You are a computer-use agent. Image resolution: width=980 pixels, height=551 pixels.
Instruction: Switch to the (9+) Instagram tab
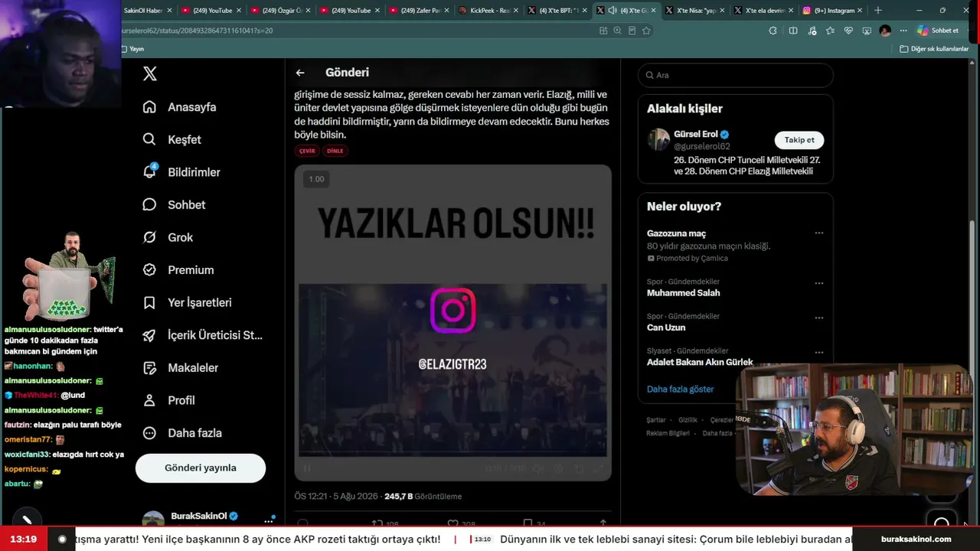tap(833, 11)
